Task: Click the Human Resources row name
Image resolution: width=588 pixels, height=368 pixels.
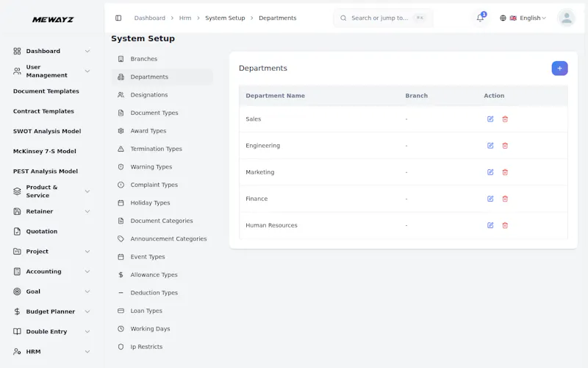Action: [271, 225]
